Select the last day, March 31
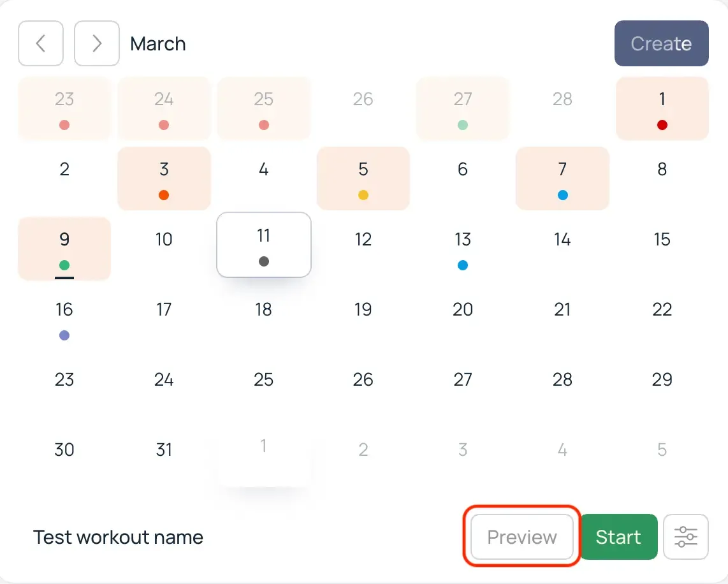The height and width of the screenshot is (584, 728). click(164, 449)
